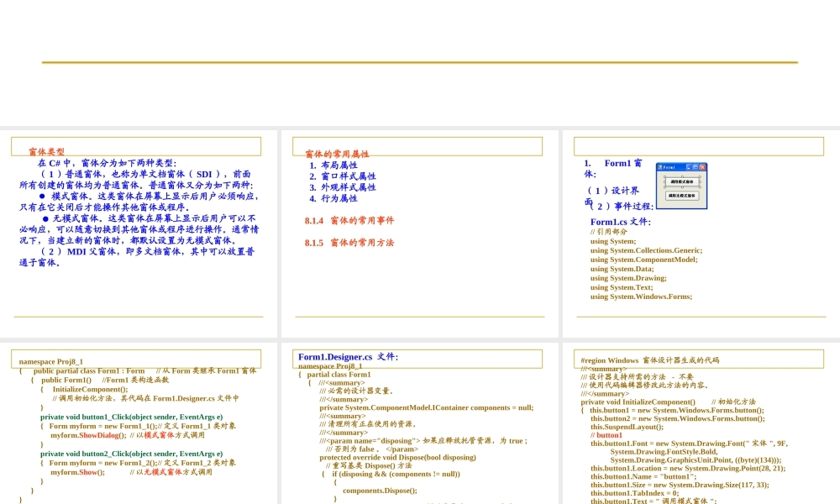Click the heading Form1.cs 文件:
The height and width of the screenshot is (504, 840).
click(621, 222)
